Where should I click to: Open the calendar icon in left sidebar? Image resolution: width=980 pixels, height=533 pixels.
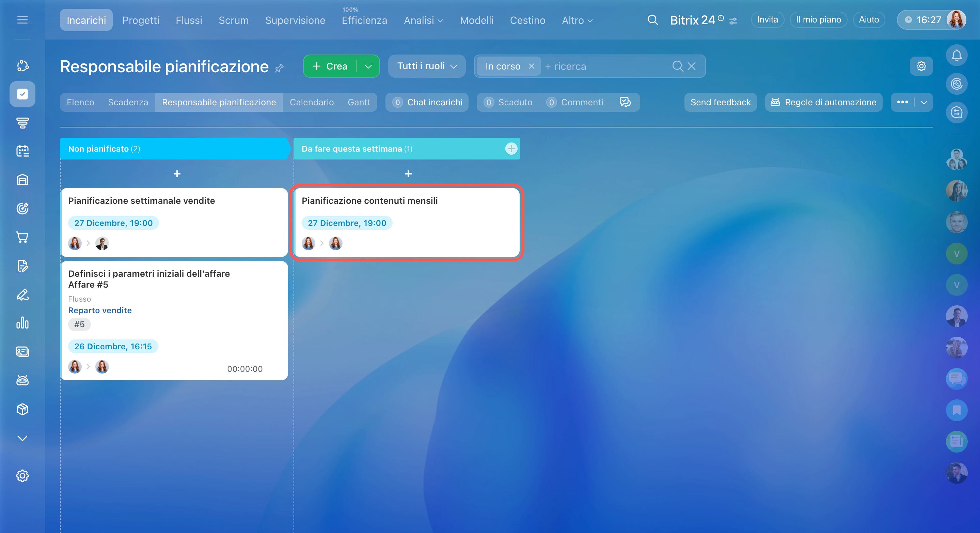[22, 151]
